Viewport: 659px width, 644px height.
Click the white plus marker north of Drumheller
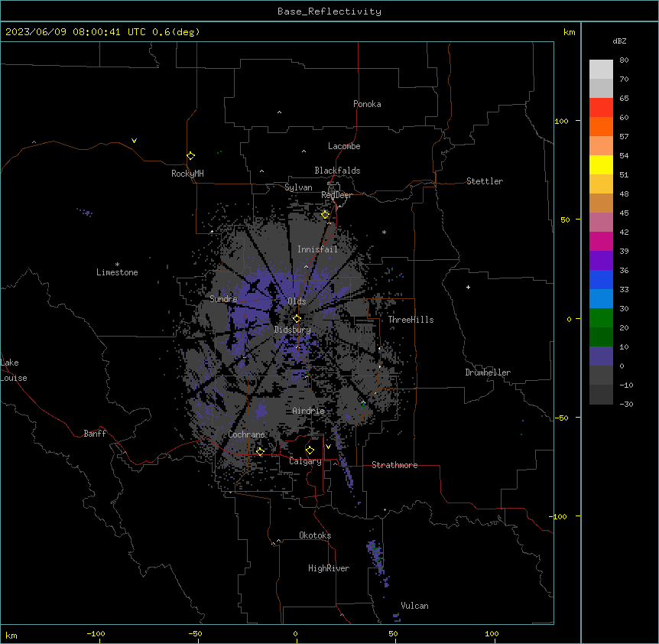click(x=468, y=287)
